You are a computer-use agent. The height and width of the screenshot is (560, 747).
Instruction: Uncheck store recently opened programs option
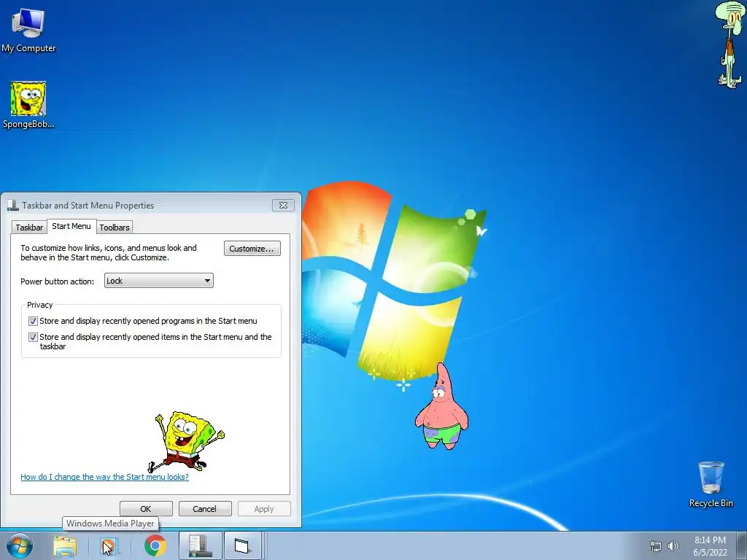[33, 321]
